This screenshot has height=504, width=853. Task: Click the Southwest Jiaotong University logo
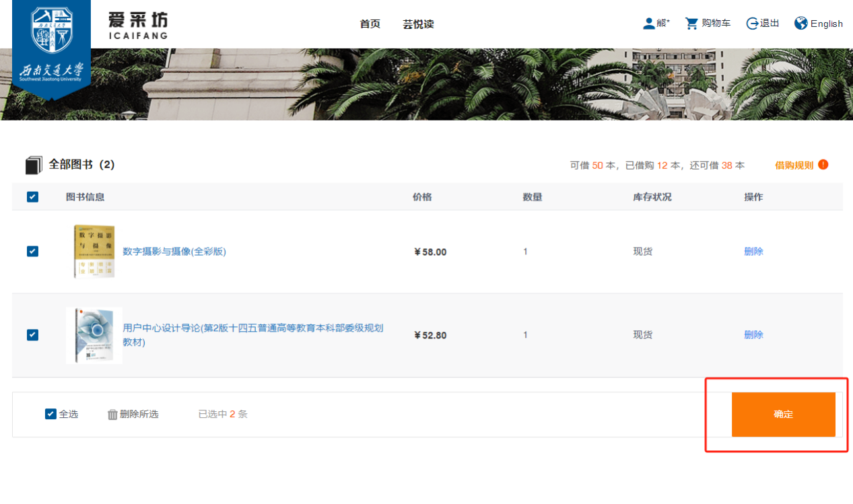(x=51, y=47)
